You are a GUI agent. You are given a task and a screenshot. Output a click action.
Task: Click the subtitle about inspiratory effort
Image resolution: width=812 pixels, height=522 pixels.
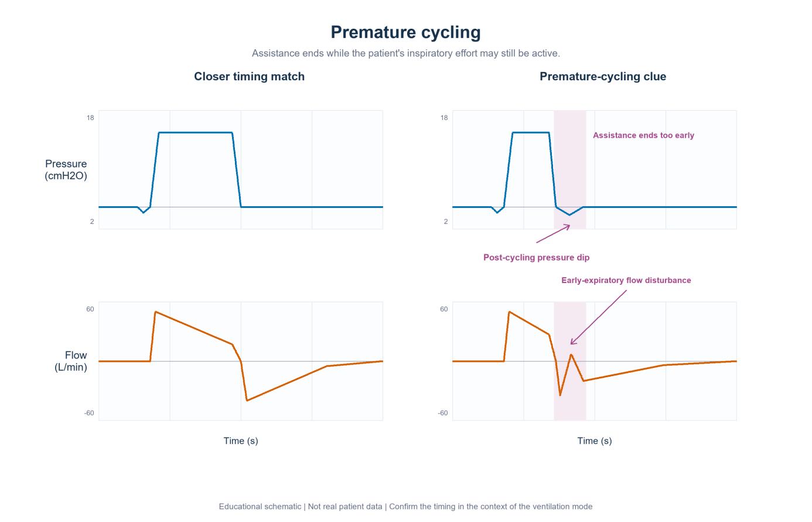tap(405, 53)
